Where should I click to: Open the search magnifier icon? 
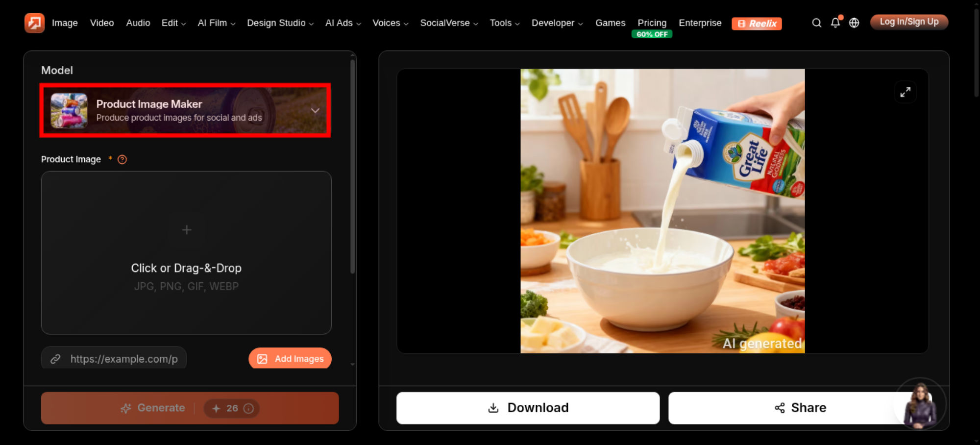(816, 23)
